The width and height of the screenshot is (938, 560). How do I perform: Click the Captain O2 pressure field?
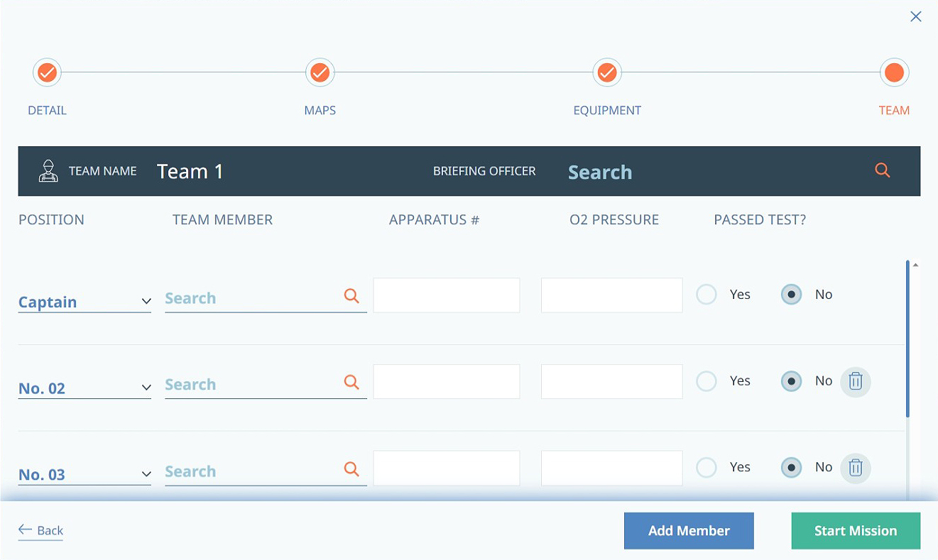tap(612, 295)
